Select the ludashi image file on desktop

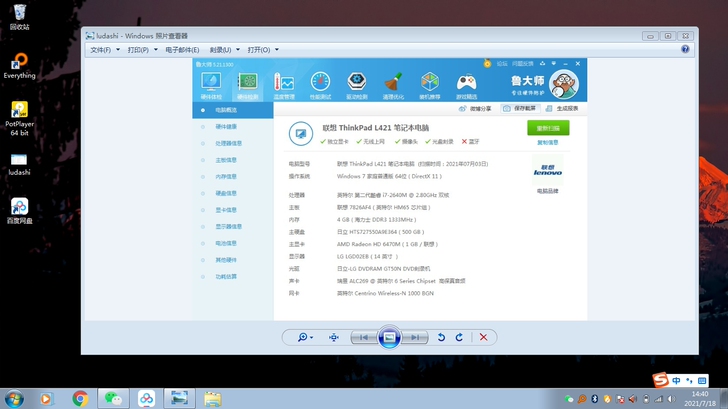coord(20,164)
